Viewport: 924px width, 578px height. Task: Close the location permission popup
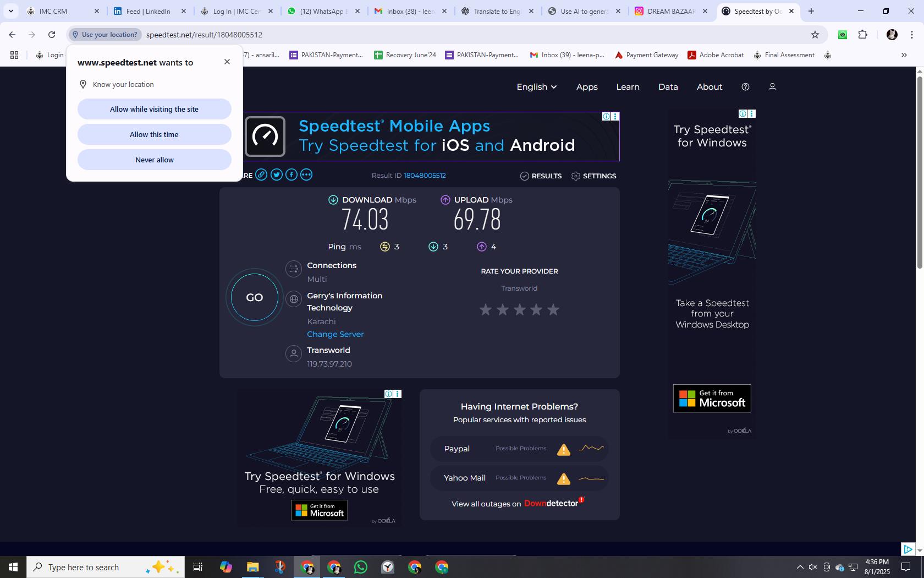pyautogui.click(x=227, y=62)
